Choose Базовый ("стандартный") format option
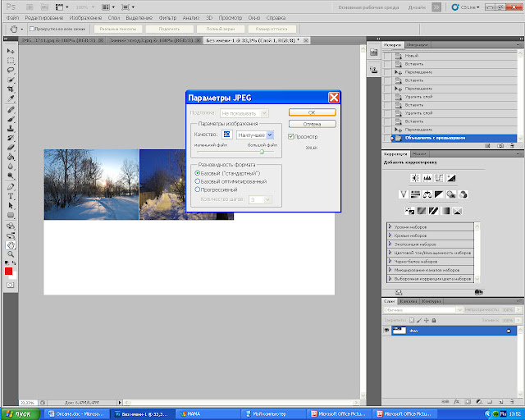Viewport: 525px width, 420px height. [x=198, y=173]
